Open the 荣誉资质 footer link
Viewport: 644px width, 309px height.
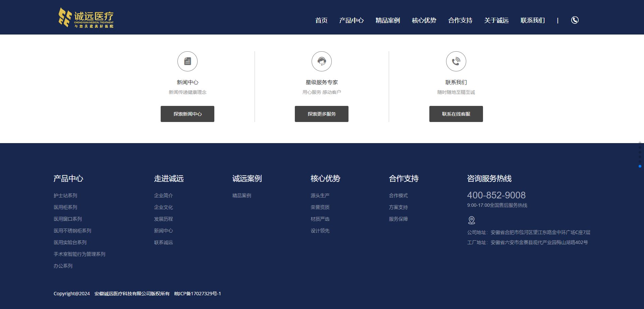pyautogui.click(x=320, y=207)
